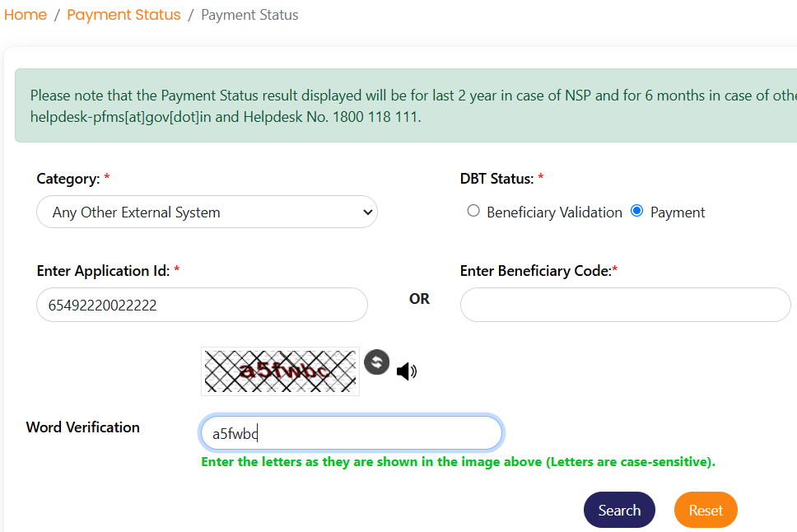Screen dimensions: 797x532
Task: Click the Enter Beneficiary Code field
Action: (625, 305)
